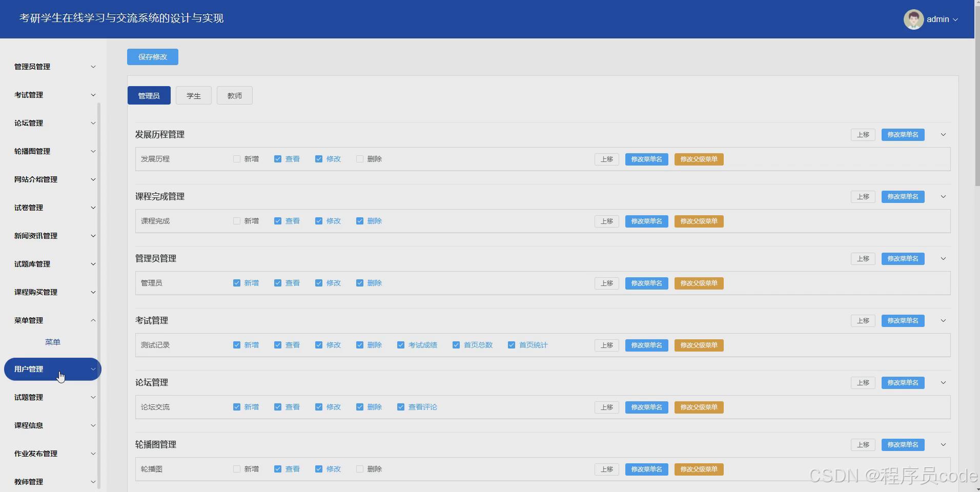
Task: Uncheck 查看评论 for 论坛交流
Action: click(x=401, y=407)
